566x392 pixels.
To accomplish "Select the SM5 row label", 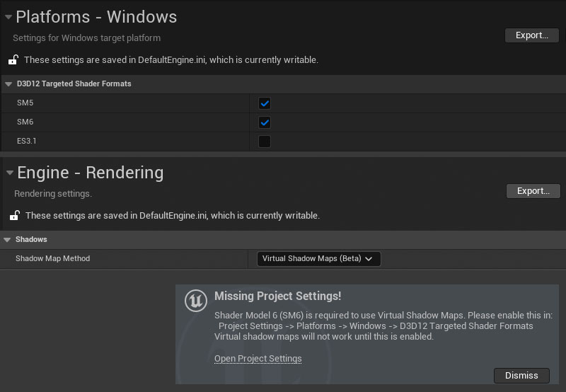I will tap(25, 103).
